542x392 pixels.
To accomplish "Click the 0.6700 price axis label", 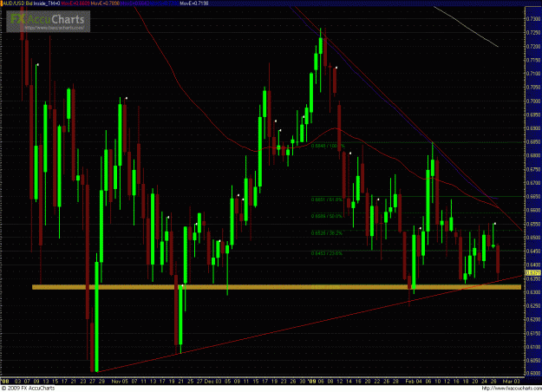I will tap(533, 182).
